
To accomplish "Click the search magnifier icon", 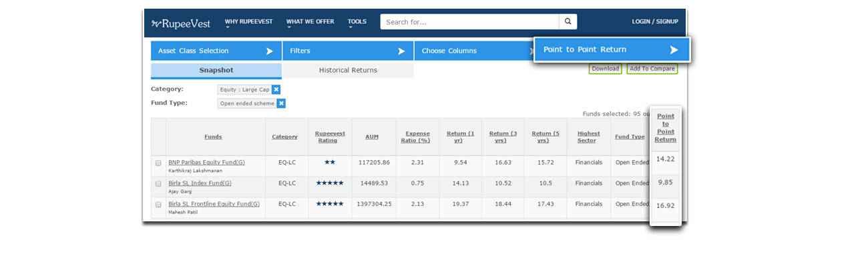I will (x=568, y=22).
